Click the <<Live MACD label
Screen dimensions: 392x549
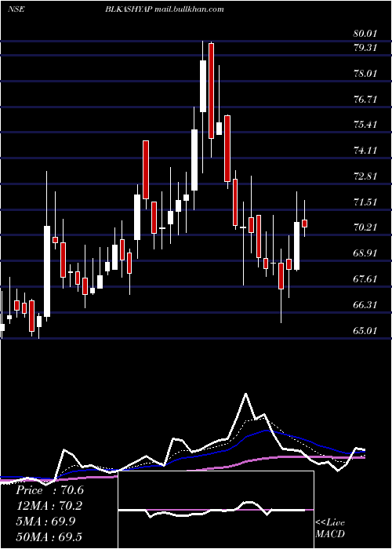point(330,529)
